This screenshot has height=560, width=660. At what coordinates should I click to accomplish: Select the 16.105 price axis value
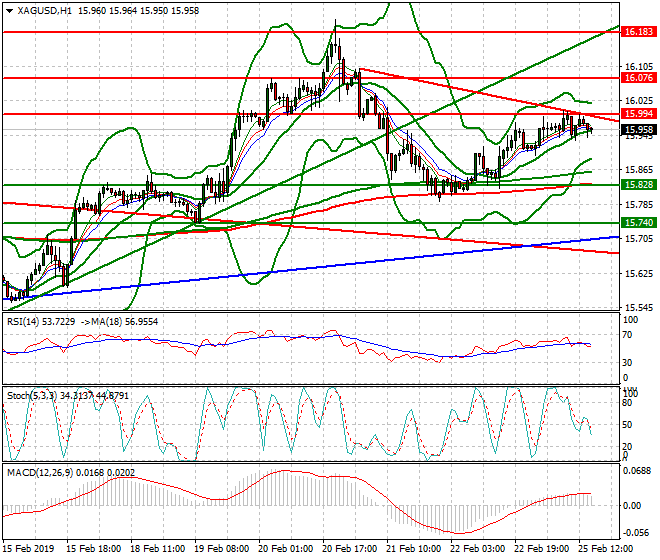[639, 67]
